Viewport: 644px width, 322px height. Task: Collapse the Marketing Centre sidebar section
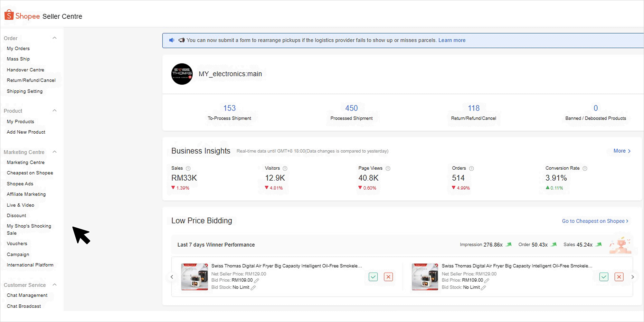54,152
